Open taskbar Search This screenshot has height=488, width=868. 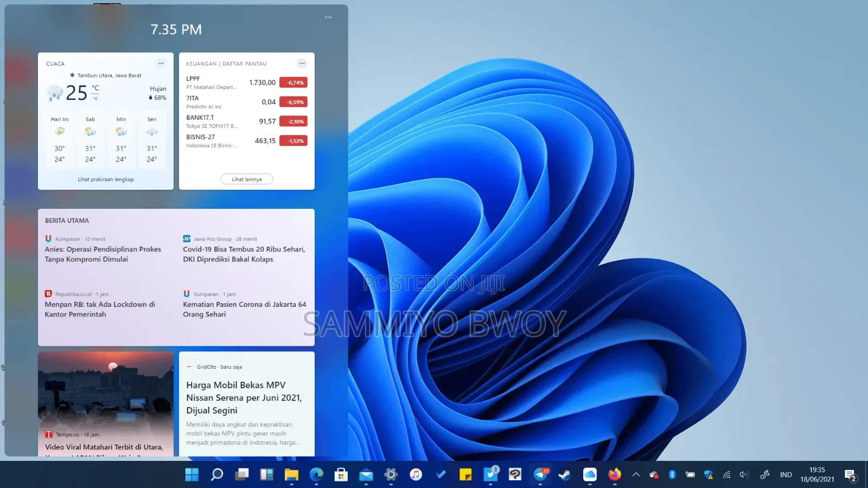[217, 474]
